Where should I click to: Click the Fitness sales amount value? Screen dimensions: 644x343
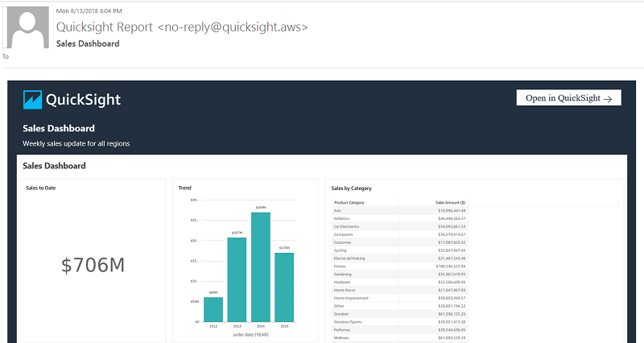[x=451, y=267]
